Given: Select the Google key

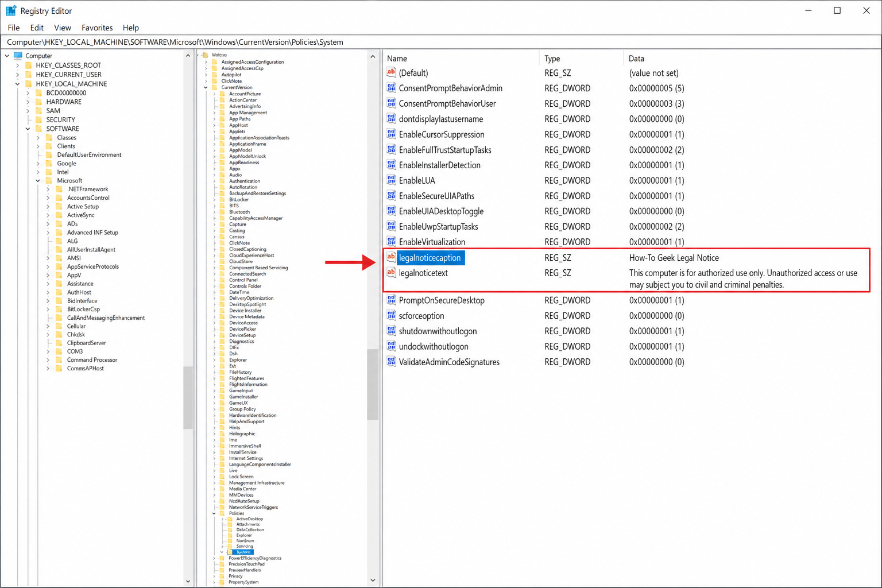Looking at the screenshot, I should coord(67,164).
